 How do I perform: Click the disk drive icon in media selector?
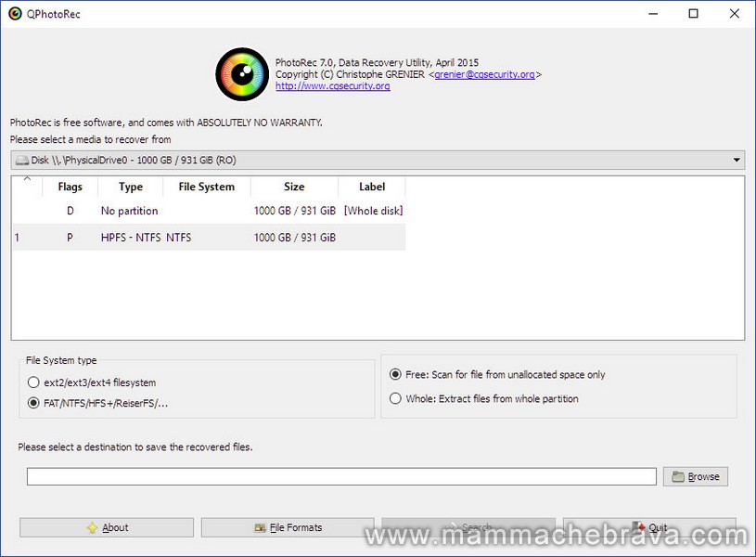click(x=21, y=161)
